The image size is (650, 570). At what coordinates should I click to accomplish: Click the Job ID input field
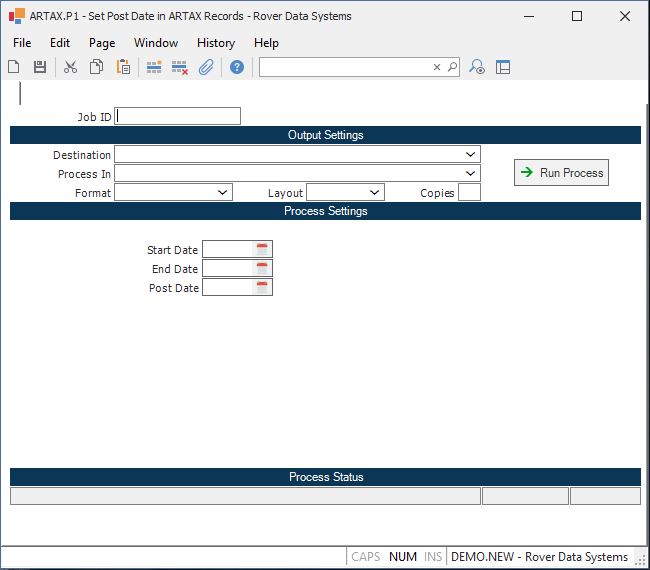[x=178, y=116]
